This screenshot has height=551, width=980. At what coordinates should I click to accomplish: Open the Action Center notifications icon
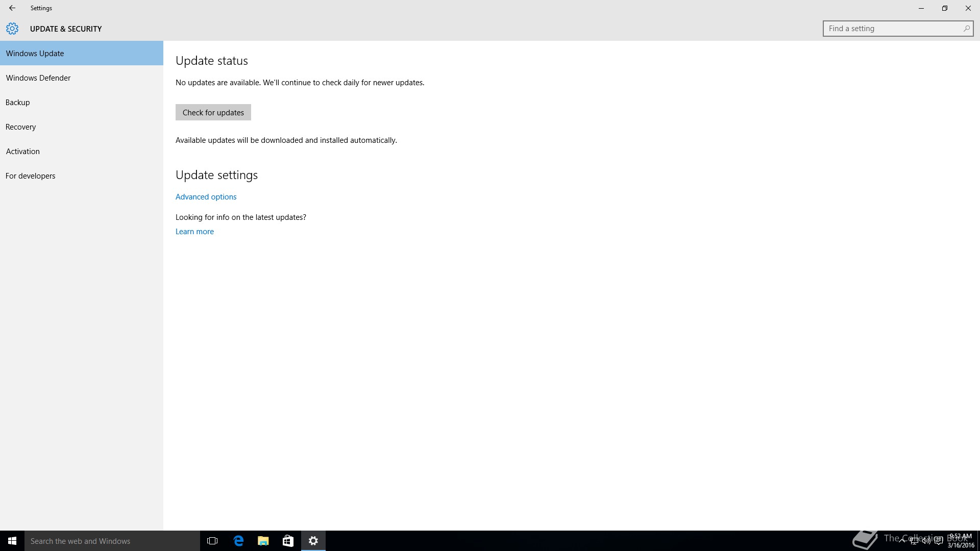[x=939, y=541]
